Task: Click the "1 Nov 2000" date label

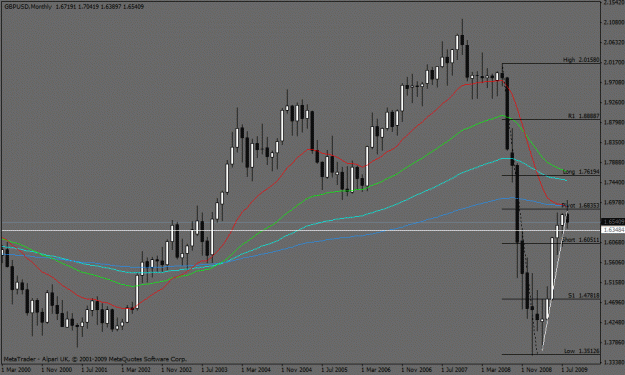Action: pos(57,370)
